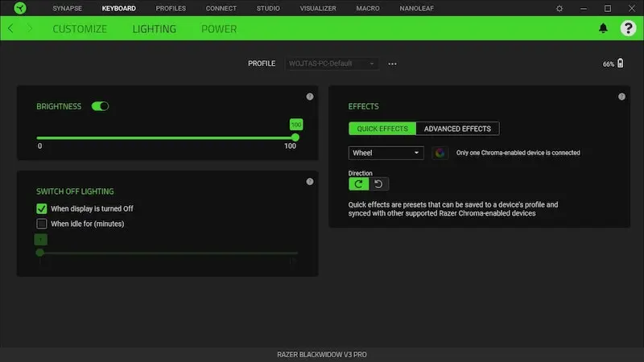Click the Chroma color wheel icon
This screenshot has width=644, height=362.
(x=440, y=153)
